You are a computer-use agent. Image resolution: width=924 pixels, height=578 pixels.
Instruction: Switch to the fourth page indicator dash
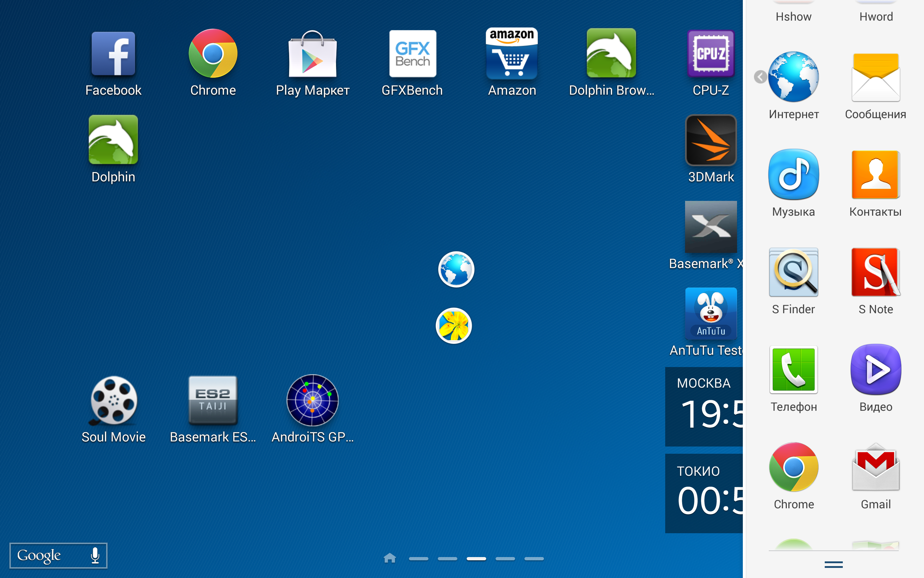pyautogui.click(x=505, y=558)
